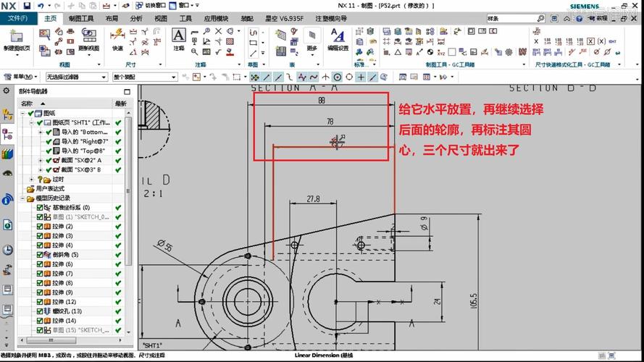Screen dimensions: 644x362
Task: Click the sidebar settings gear icon
Action: pos(7,90)
